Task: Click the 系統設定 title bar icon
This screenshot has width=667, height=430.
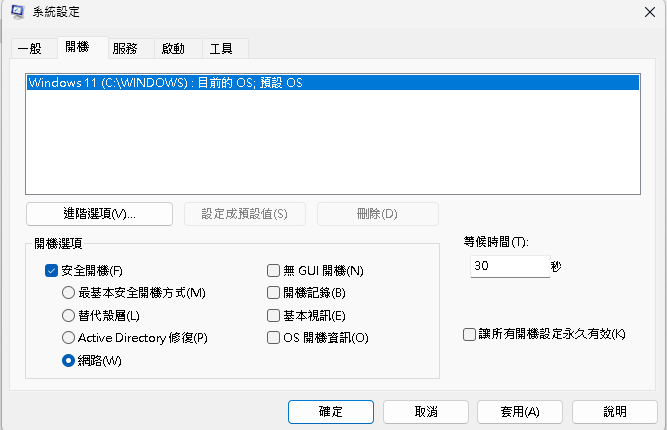Action: point(18,13)
